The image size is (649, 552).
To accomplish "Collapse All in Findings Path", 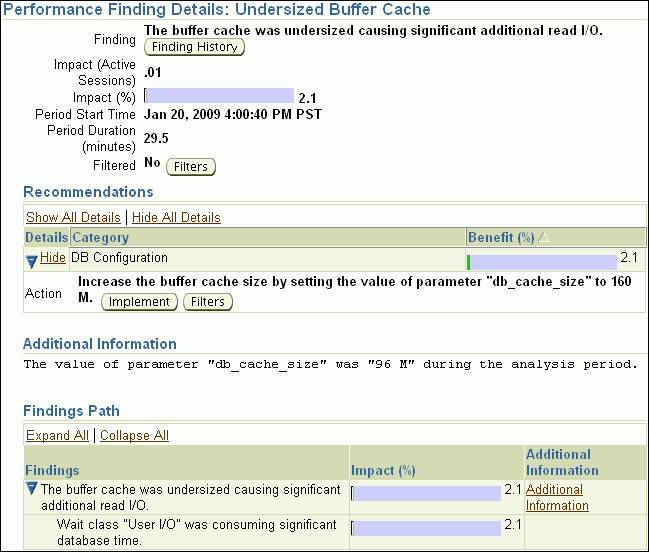I will (134, 435).
